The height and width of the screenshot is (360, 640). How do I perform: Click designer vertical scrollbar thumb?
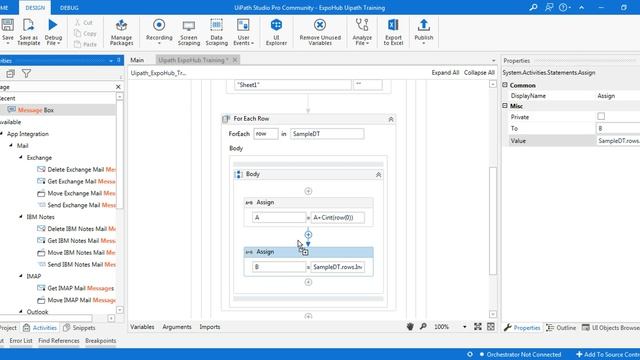click(x=493, y=220)
